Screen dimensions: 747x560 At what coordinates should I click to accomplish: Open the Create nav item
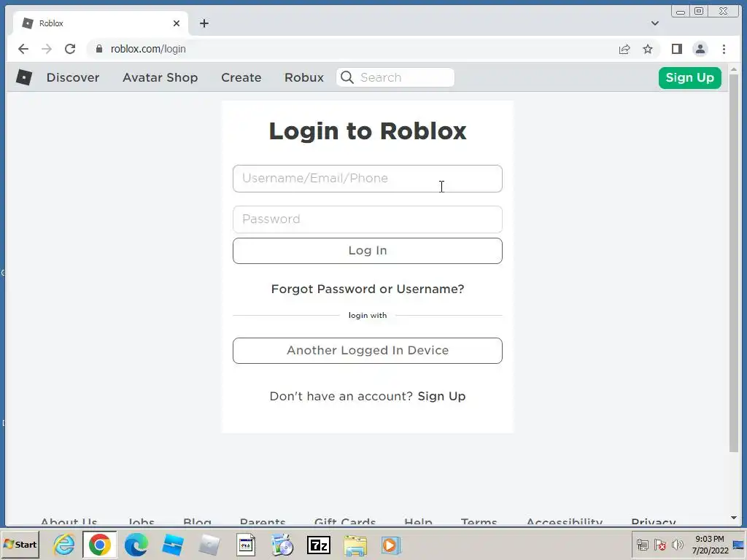[x=241, y=77]
